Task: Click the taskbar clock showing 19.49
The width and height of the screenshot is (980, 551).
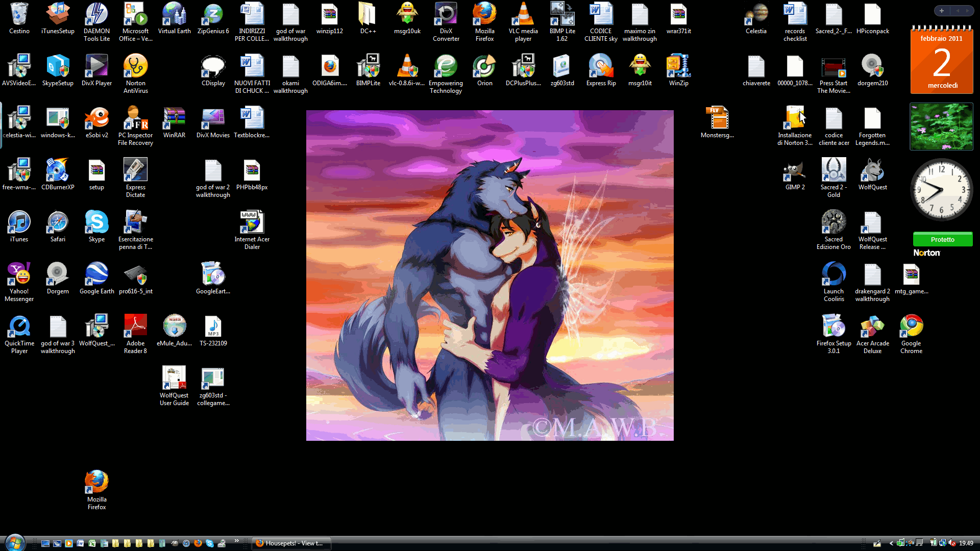Action: tap(966, 543)
